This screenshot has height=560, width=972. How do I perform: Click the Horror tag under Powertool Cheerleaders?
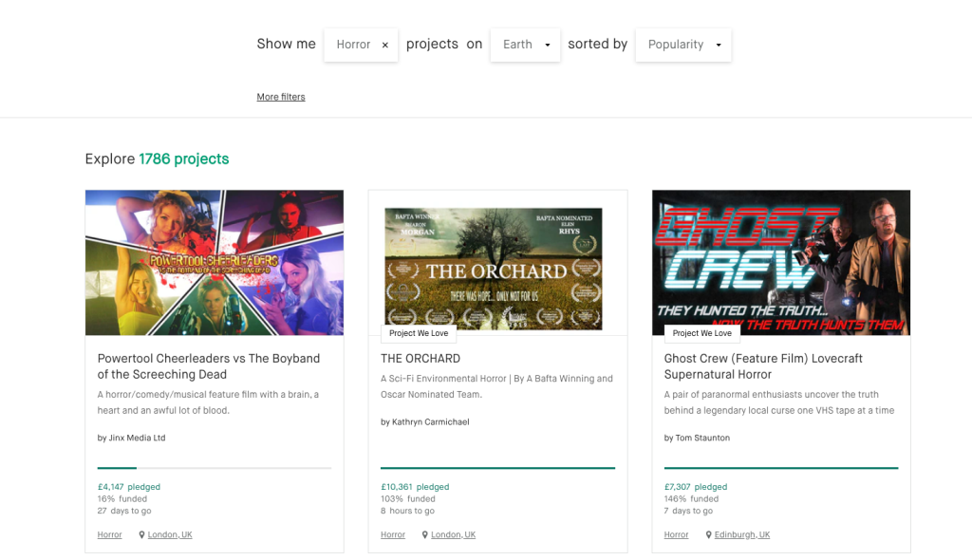109,535
